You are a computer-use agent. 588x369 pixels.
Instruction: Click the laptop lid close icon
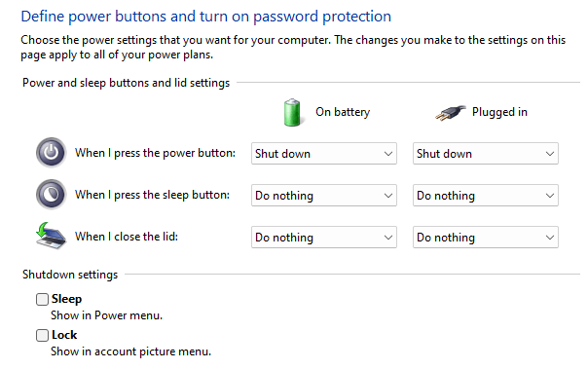click(51, 236)
